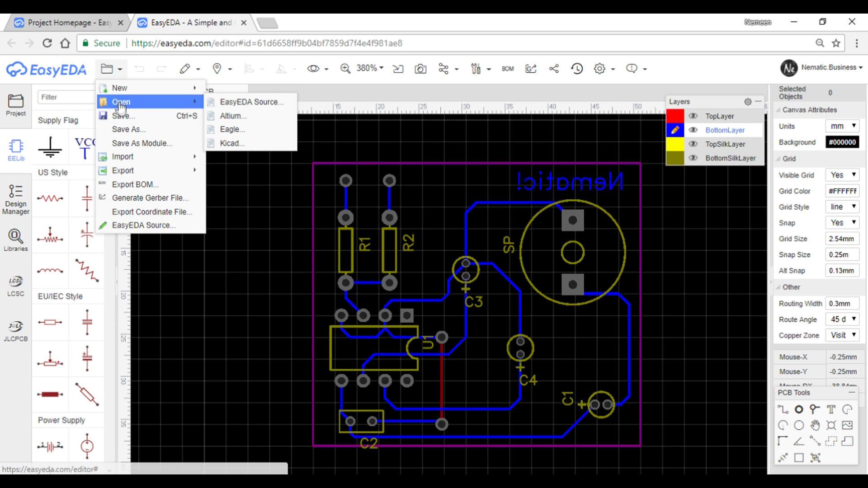Open the New submenu

(x=151, y=88)
